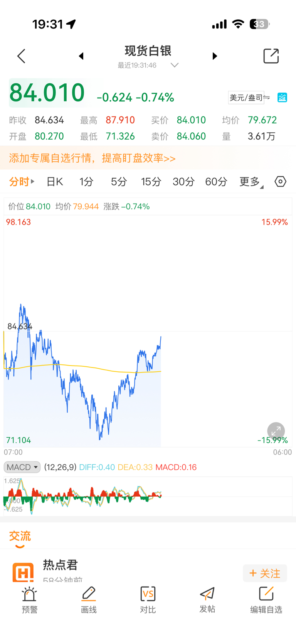The width and height of the screenshot is (296, 644).
Task: Go to previous instrument with left triangle
Action: pyautogui.click(x=81, y=56)
